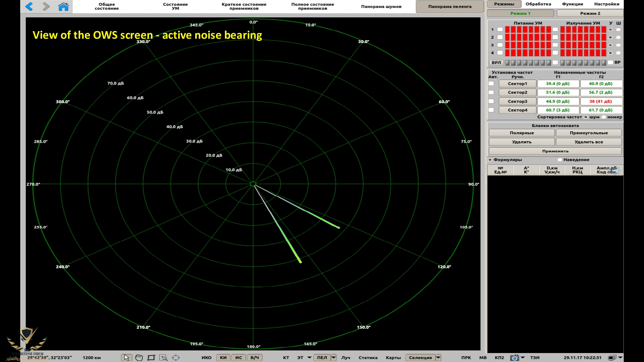Toggle Питание УМ checkbox for row 2
The height and width of the screenshot is (362, 644).
tap(500, 37)
